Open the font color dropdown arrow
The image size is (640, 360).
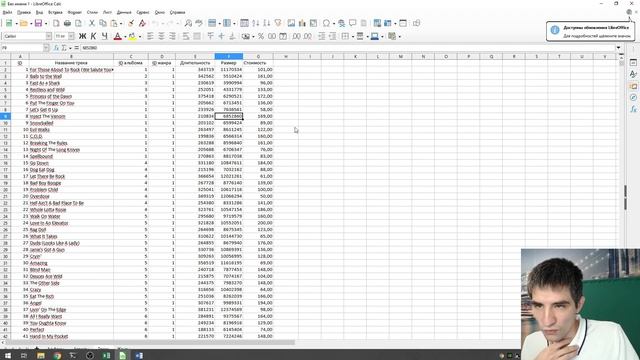tap(125, 37)
